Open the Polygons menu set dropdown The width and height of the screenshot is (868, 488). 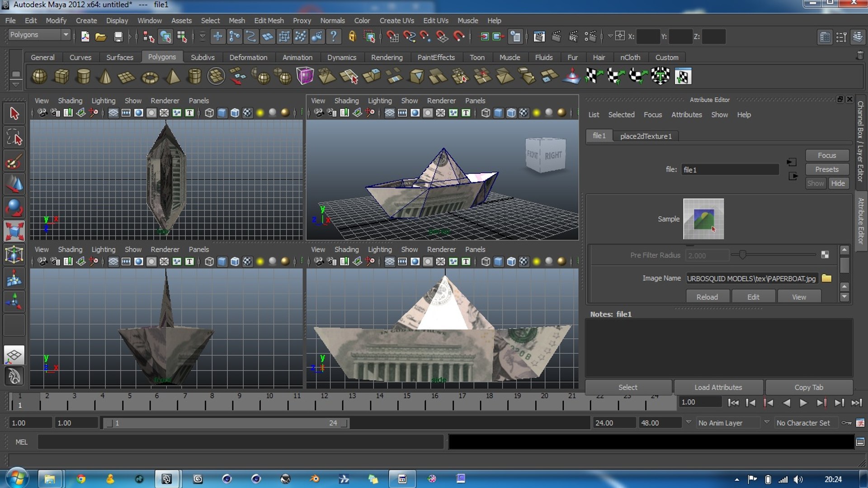(40, 35)
